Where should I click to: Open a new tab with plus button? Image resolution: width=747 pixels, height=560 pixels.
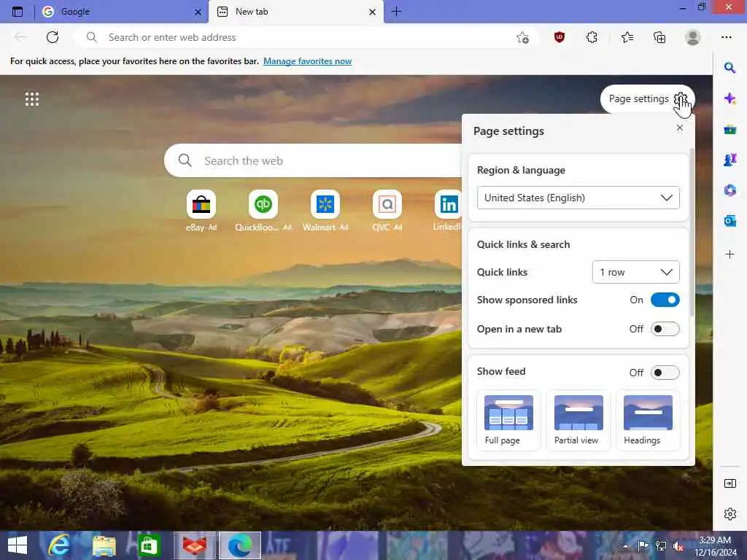click(396, 12)
